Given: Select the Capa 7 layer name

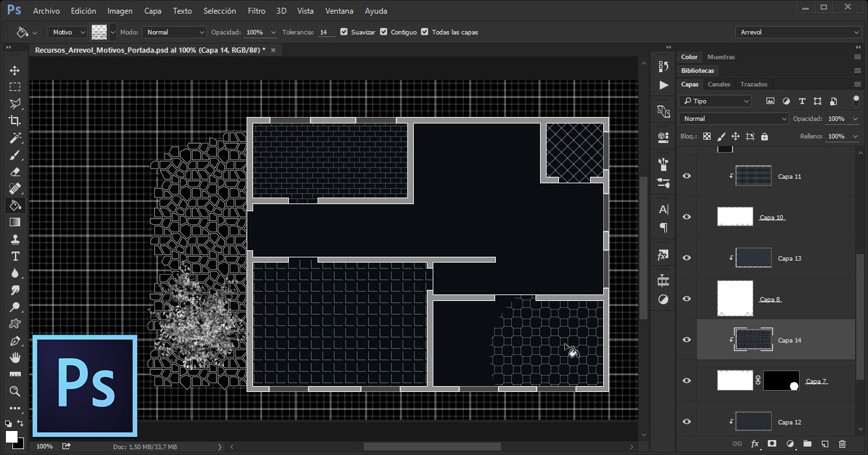Looking at the screenshot, I should click(x=817, y=381).
